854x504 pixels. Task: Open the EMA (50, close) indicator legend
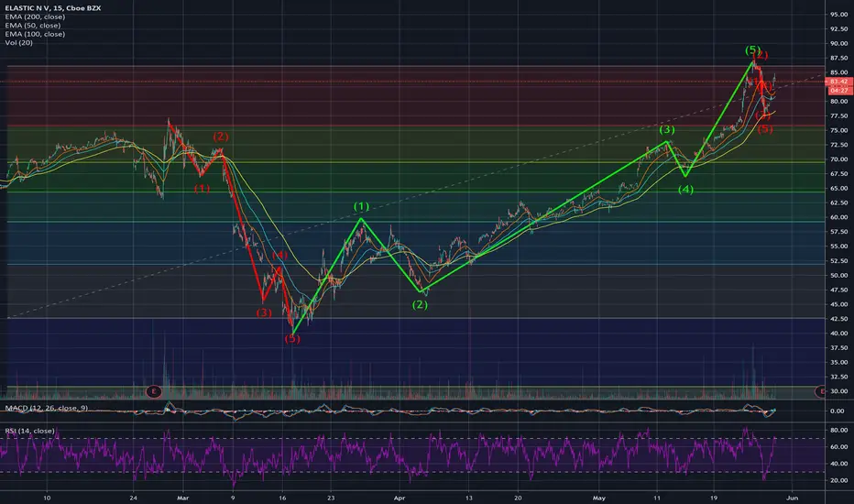click(x=33, y=26)
